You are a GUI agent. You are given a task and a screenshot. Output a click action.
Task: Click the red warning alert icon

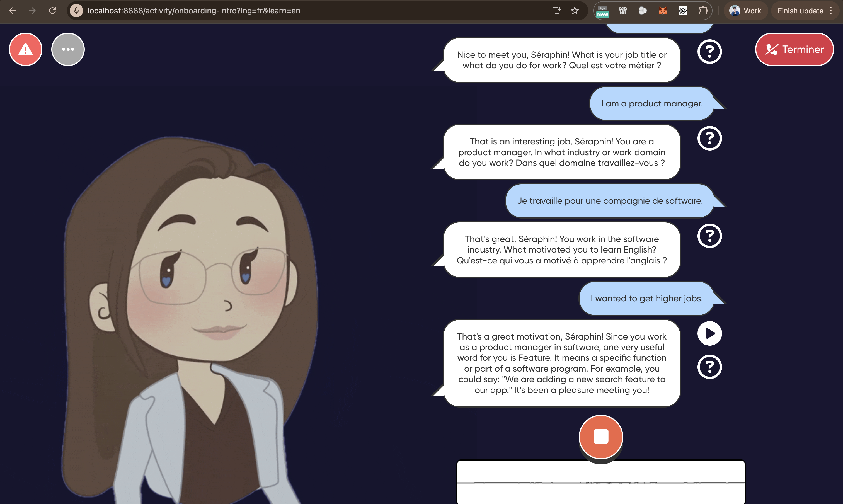coord(25,50)
